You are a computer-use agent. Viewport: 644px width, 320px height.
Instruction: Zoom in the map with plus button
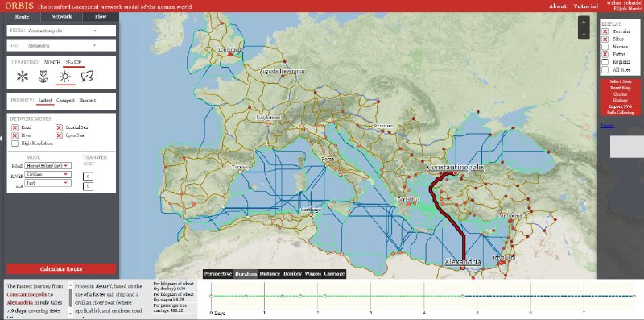pyautogui.click(x=584, y=23)
